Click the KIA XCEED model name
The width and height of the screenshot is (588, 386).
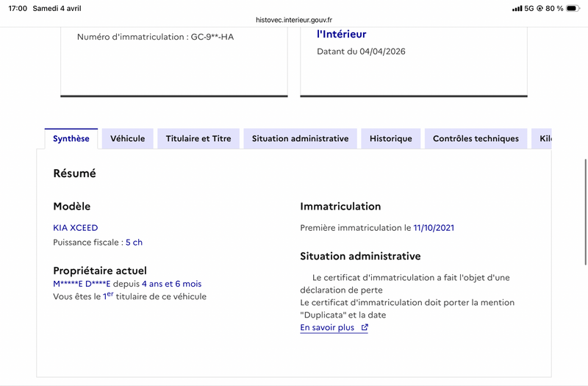click(x=76, y=228)
